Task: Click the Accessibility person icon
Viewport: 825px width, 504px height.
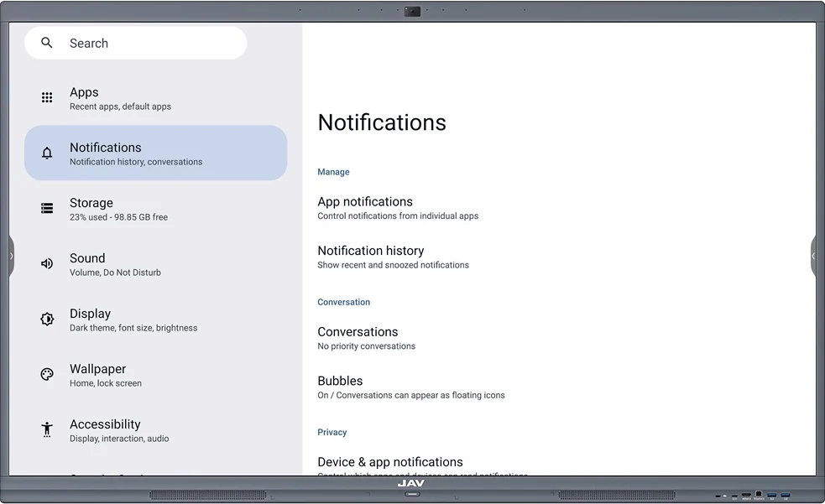Action: click(x=46, y=429)
